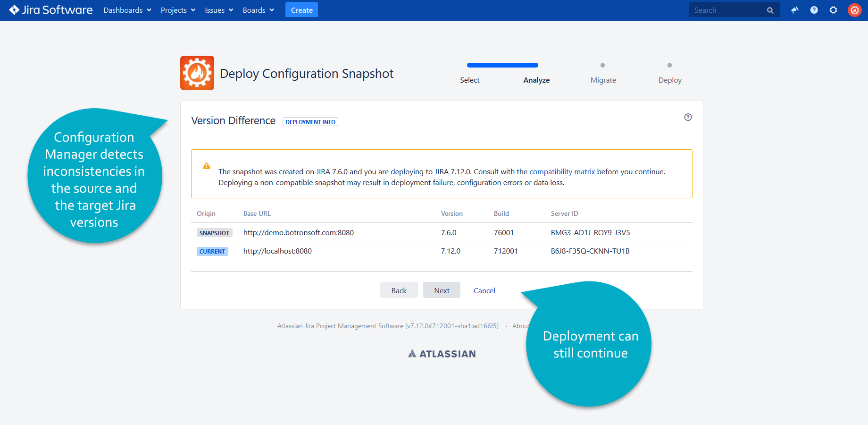Click the Cancel link
The width and height of the screenshot is (868, 425).
coord(484,290)
